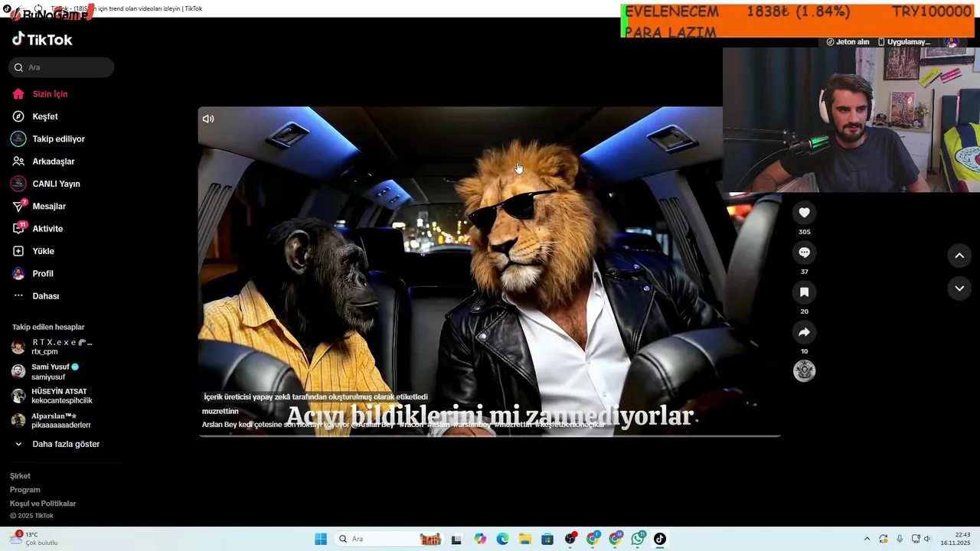Viewport: 980px width, 551px height.
Task: Click the TikTok taskbar icon
Action: pos(660,539)
